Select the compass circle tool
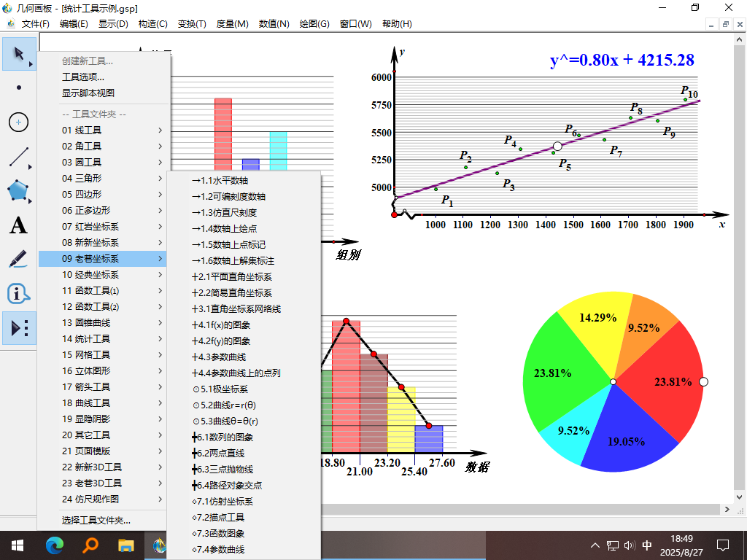The height and width of the screenshot is (560, 747). pyautogui.click(x=18, y=122)
